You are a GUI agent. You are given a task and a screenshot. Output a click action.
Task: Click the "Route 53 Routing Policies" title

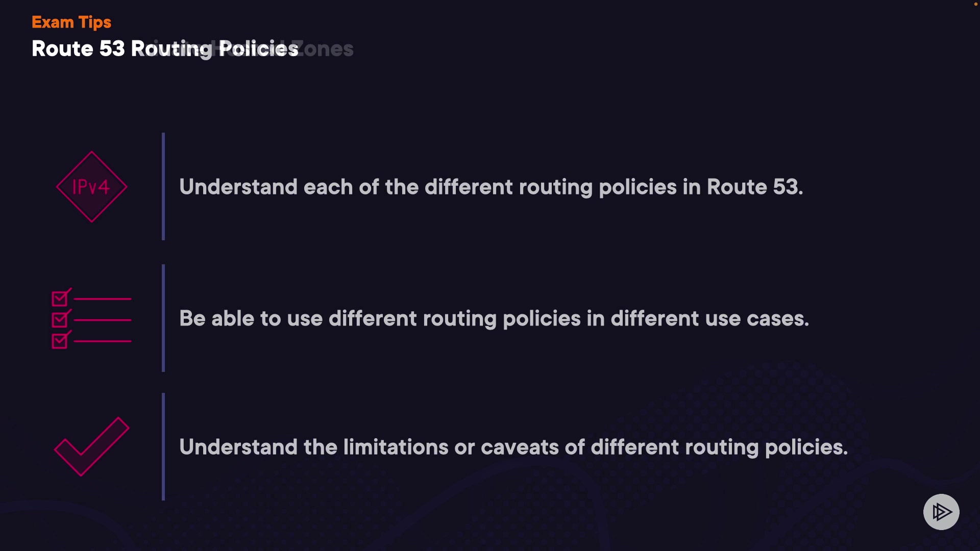click(x=164, y=49)
